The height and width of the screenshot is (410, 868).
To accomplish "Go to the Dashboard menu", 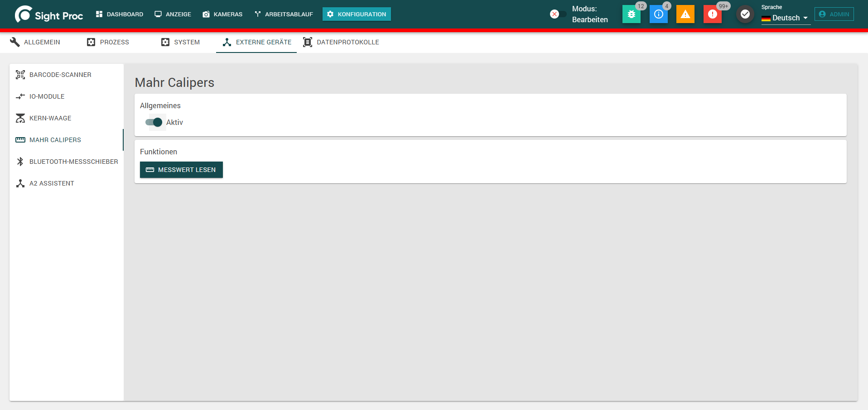I will click(x=120, y=14).
